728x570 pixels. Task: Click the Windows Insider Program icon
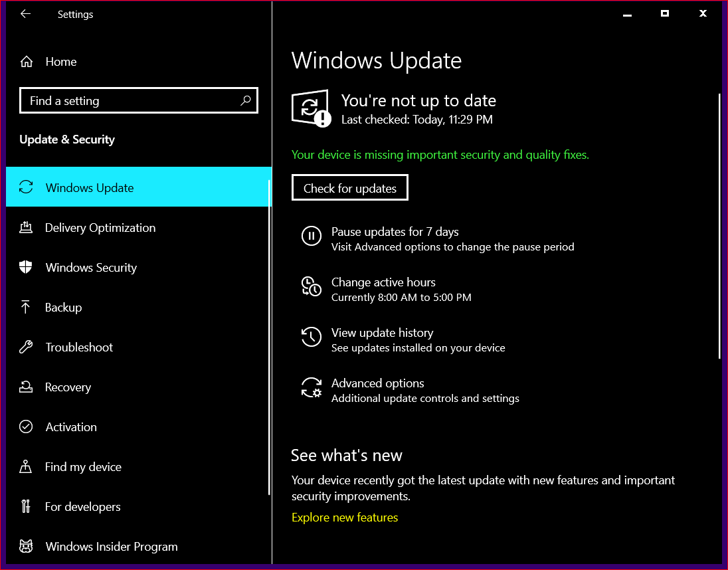click(x=25, y=546)
